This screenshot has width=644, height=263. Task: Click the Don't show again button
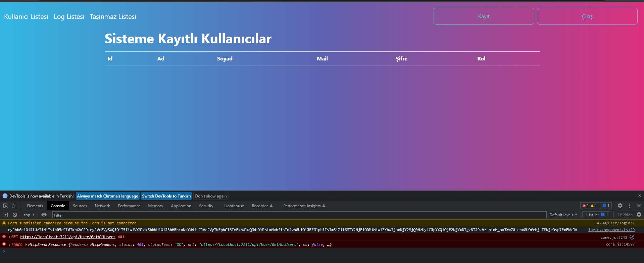[x=211, y=196]
